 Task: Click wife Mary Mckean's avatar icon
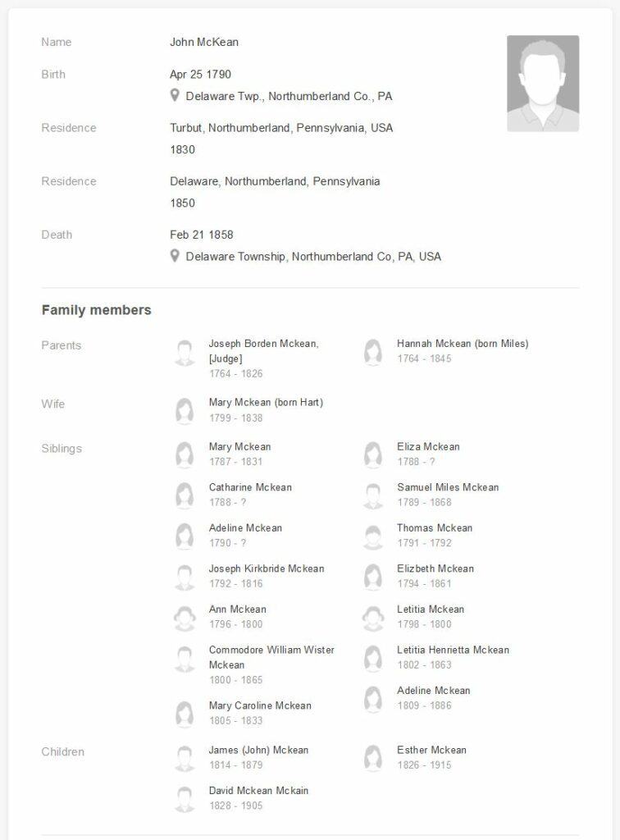pos(185,410)
